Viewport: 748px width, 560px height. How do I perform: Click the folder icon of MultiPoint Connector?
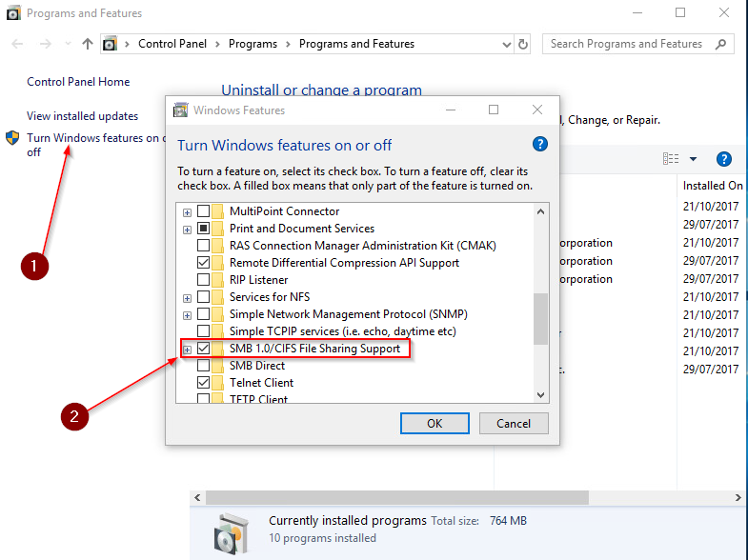[x=218, y=211]
